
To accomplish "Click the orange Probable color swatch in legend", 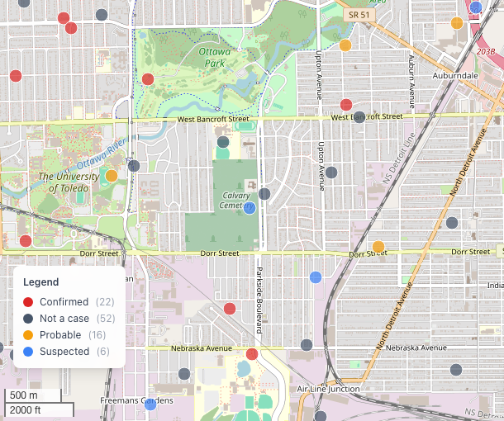I will (x=28, y=335).
